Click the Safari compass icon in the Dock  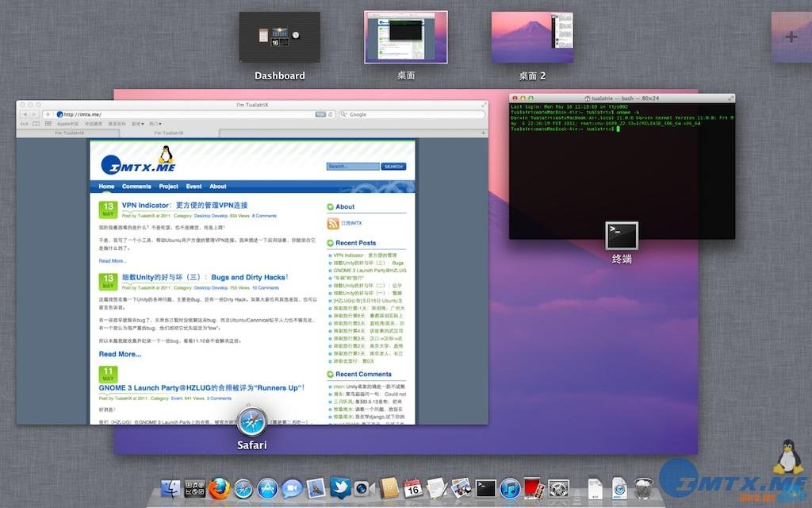point(243,489)
